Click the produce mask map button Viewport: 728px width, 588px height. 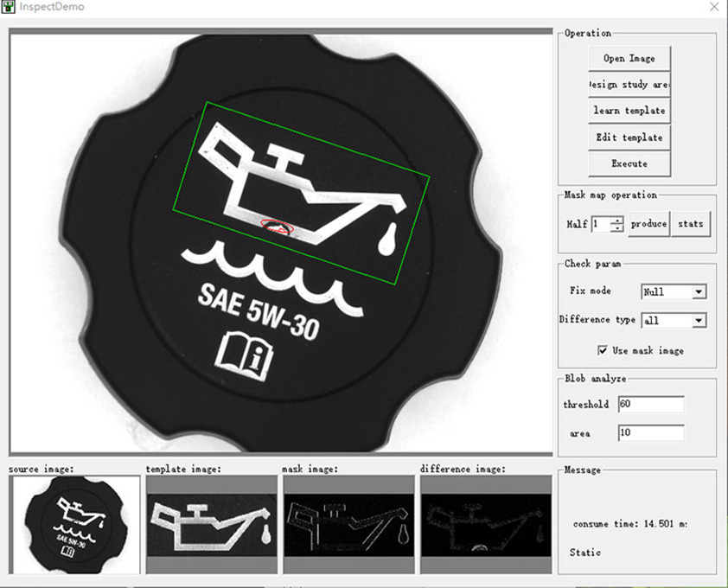pyautogui.click(x=648, y=224)
